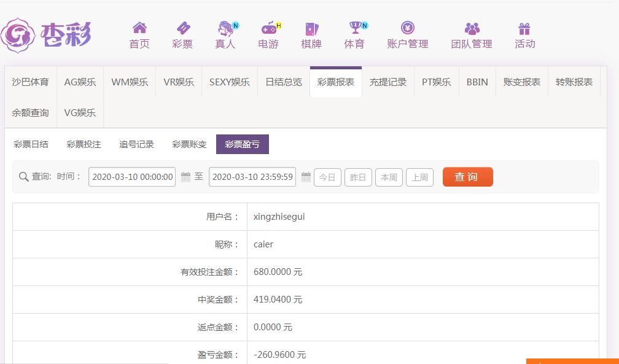The height and width of the screenshot is (364, 619).
Task: Click the 今日 quick range button
Action: click(327, 177)
